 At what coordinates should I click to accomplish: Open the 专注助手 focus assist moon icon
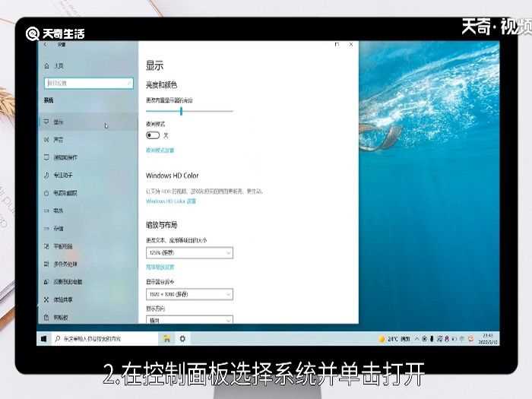(46, 175)
